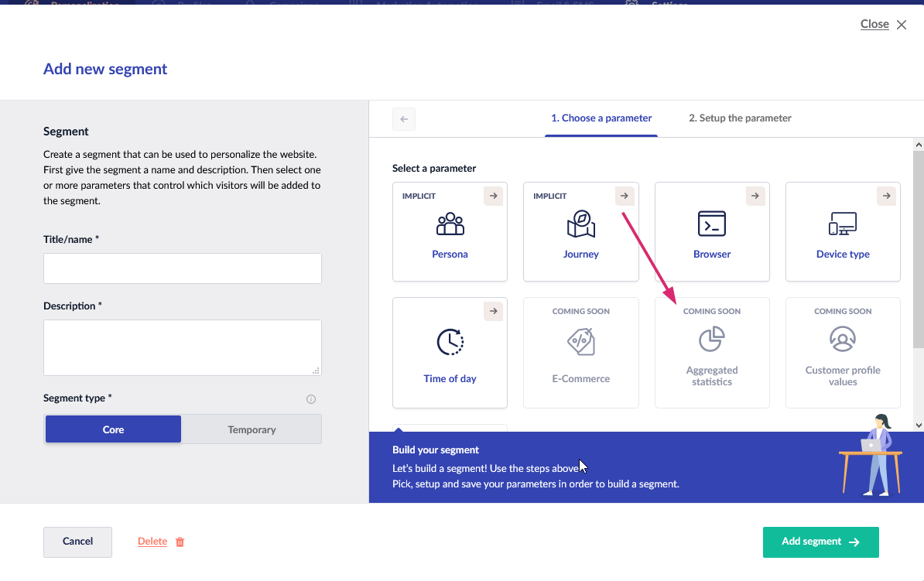The width and height of the screenshot is (924, 581).
Task: Select the Journey map icon
Action: tap(581, 224)
